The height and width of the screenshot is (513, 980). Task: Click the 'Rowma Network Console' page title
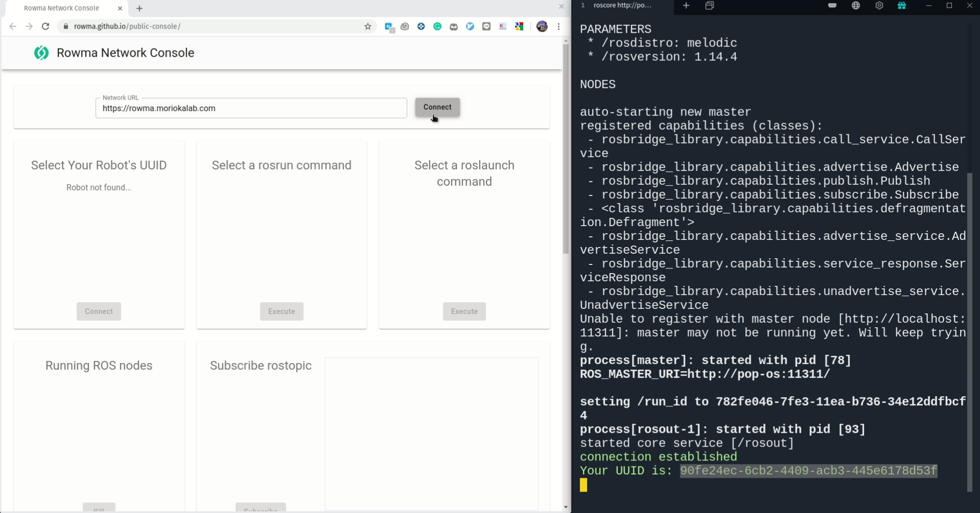coord(125,53)
